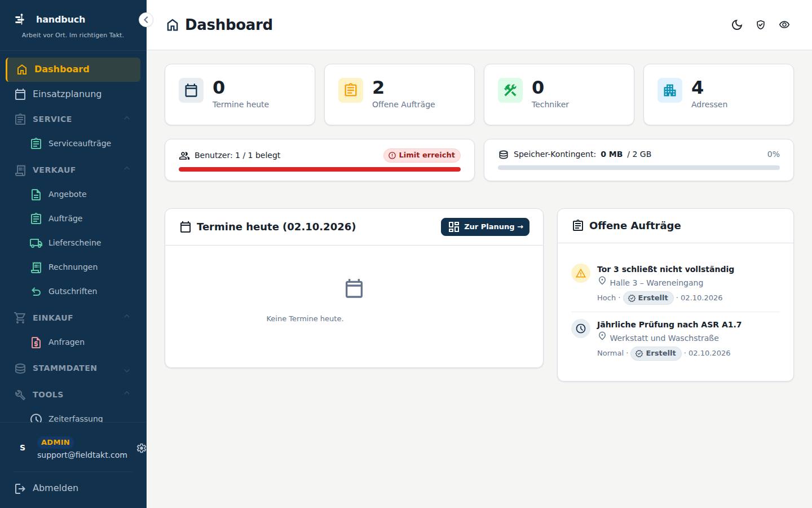Click the handbuch logo icon

(x=20, y=19)
